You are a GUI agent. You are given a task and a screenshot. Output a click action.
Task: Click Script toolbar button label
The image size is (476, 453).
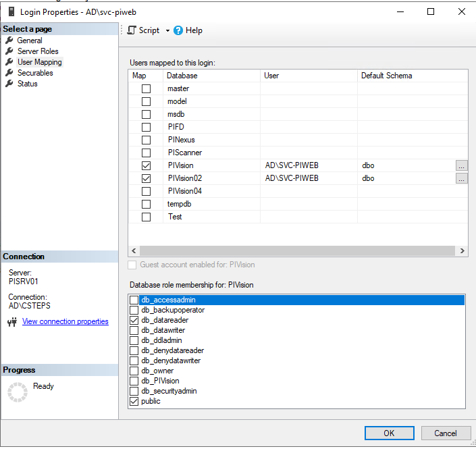[149, 30]
